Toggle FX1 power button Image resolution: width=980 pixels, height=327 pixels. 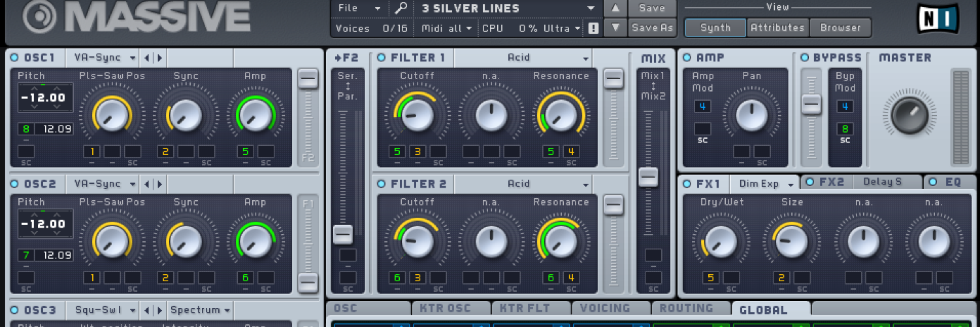click(687, 183)
